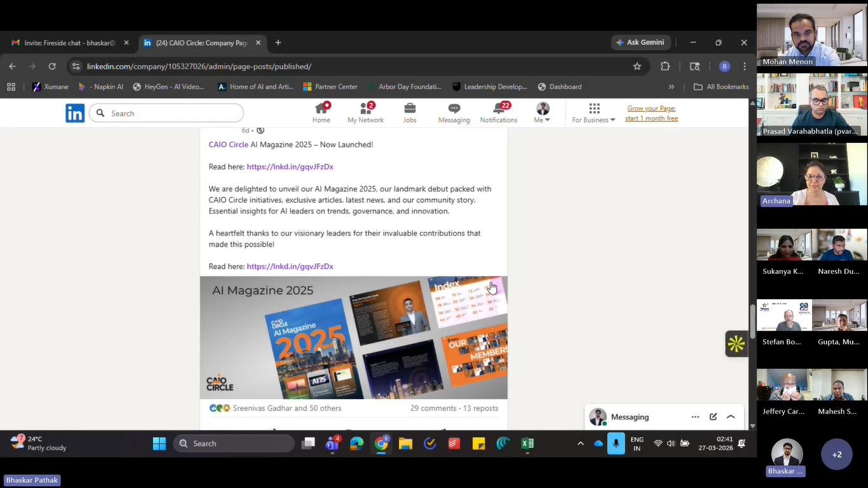
Task: Open the HeyGen AI Video bookmark
Action: [169, 86]
